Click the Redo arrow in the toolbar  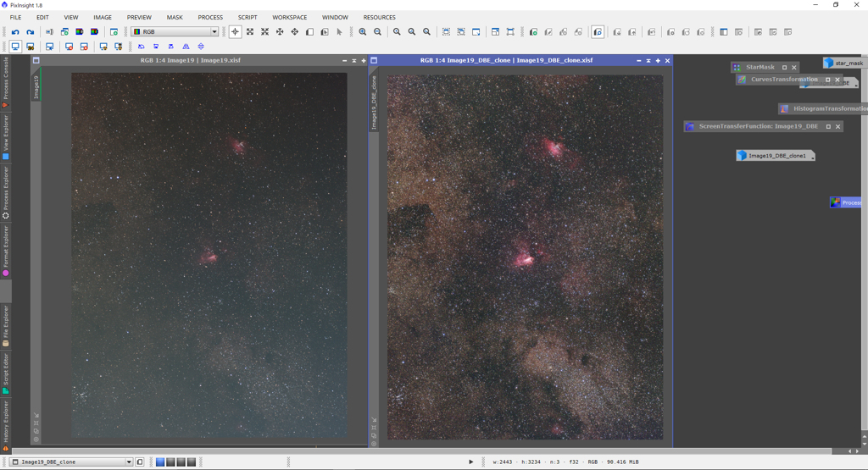[x=30, y=32]
